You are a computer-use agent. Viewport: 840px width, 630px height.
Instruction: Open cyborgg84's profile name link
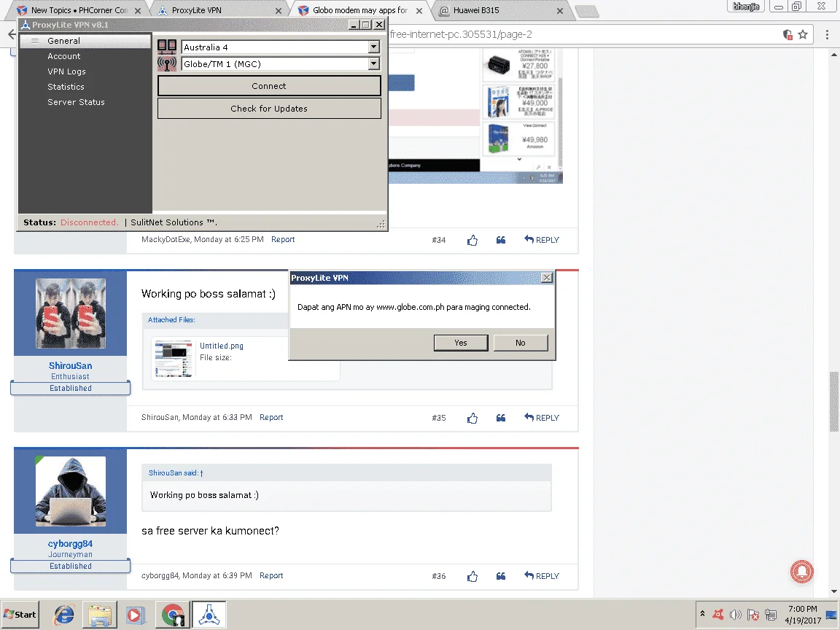70,544
